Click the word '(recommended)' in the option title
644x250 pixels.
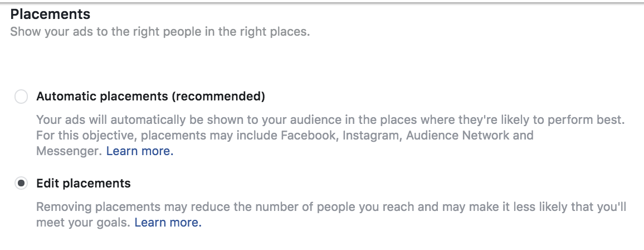pos(218,97)
